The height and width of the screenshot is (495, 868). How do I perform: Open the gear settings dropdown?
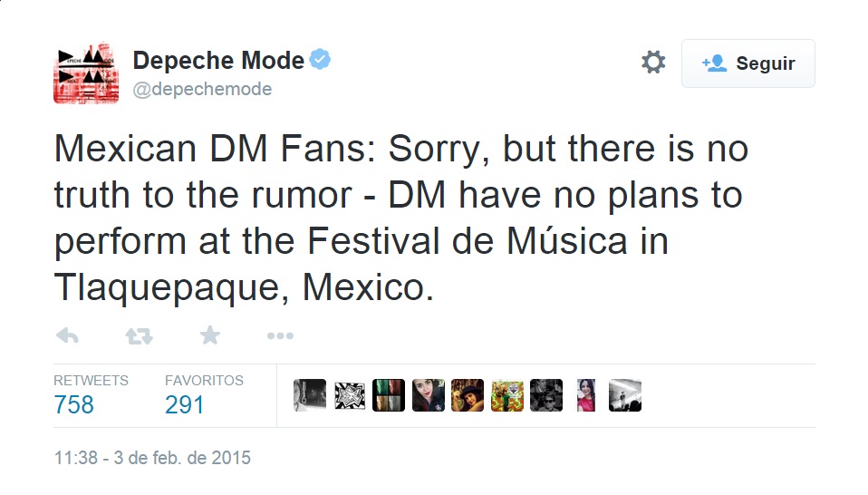[x=653, y=63]
